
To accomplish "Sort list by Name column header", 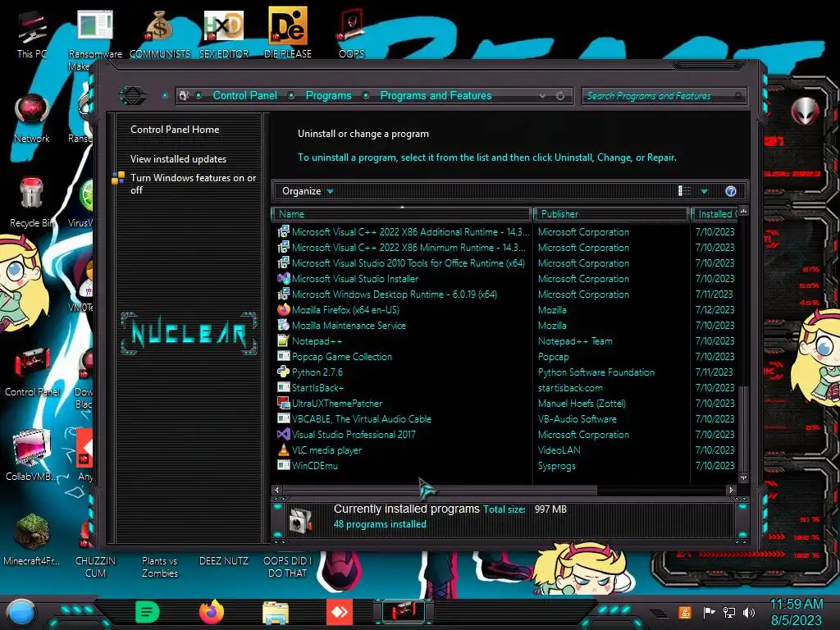I will [x=402, y=214].
